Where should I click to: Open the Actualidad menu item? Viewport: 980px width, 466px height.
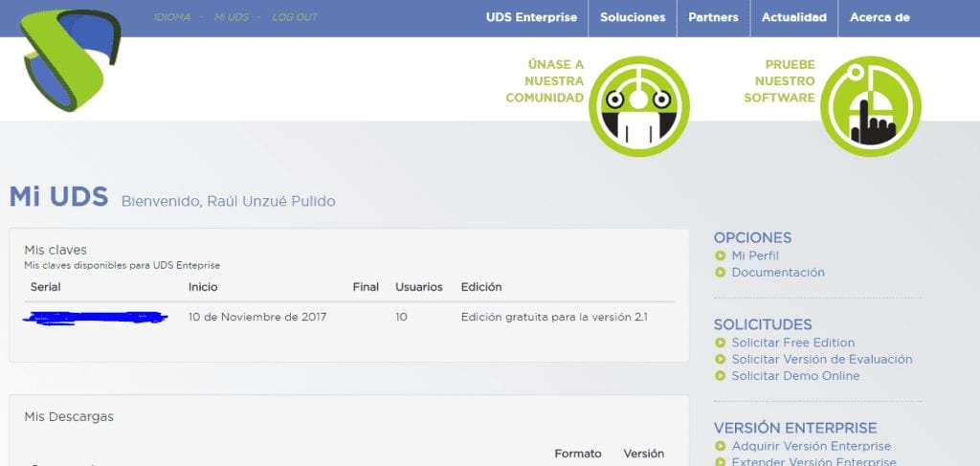pos(794,17)
